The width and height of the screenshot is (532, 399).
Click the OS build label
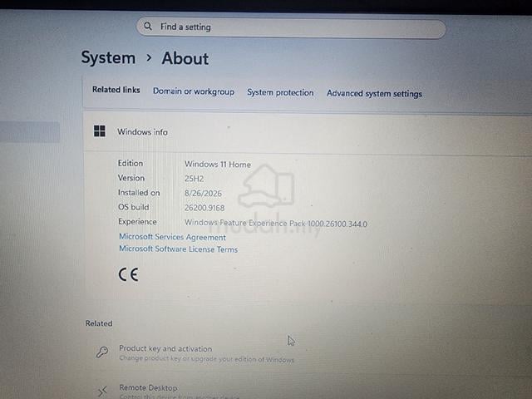[x=133, y=207]
